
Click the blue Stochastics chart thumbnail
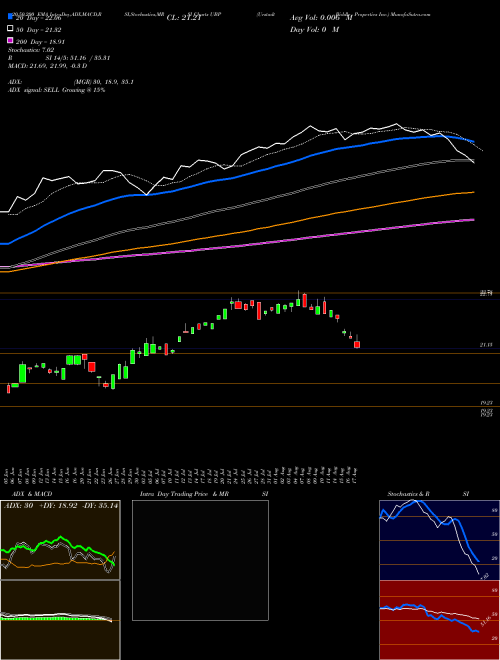pos(439,540)
